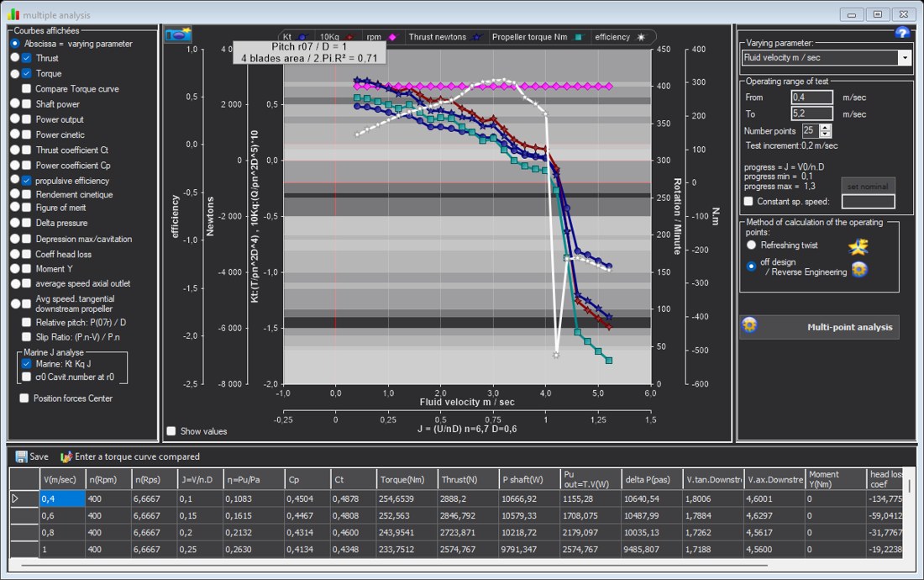Click the P shaft(W) column header
The image size is (924, 580).
point(530,479)
